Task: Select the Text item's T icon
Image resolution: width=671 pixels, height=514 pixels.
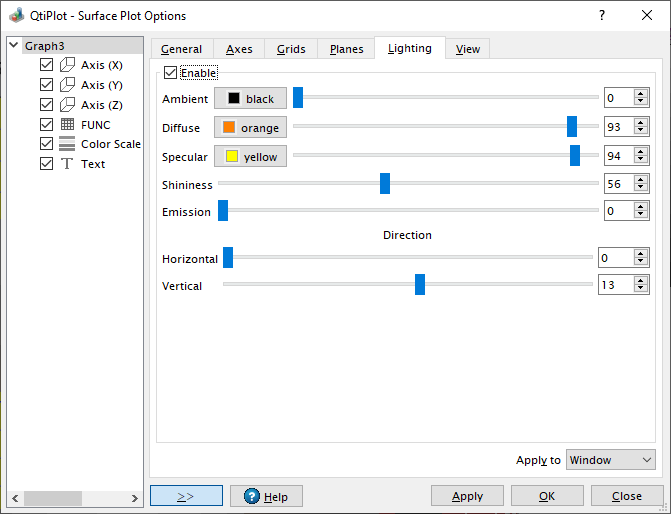Action: tap(67, 164)
